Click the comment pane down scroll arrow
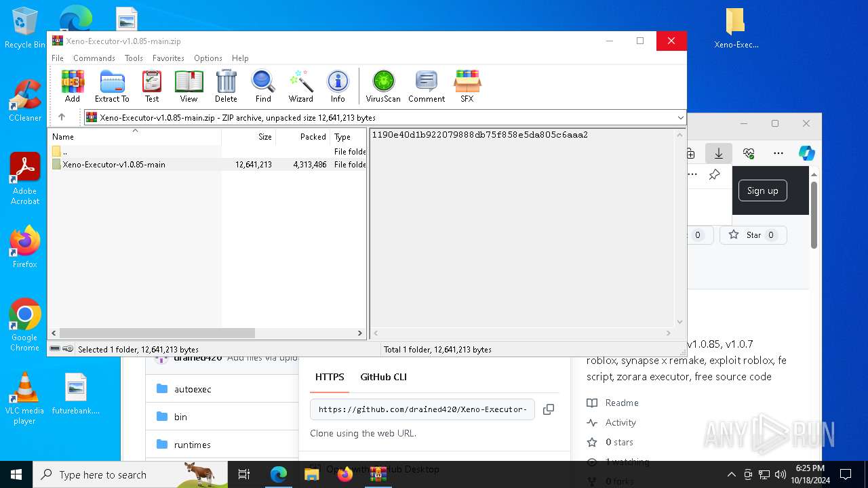868x488 pixels. point(679,322)
